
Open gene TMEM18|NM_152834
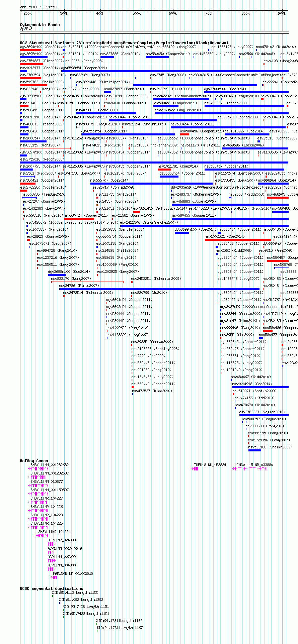210,465
